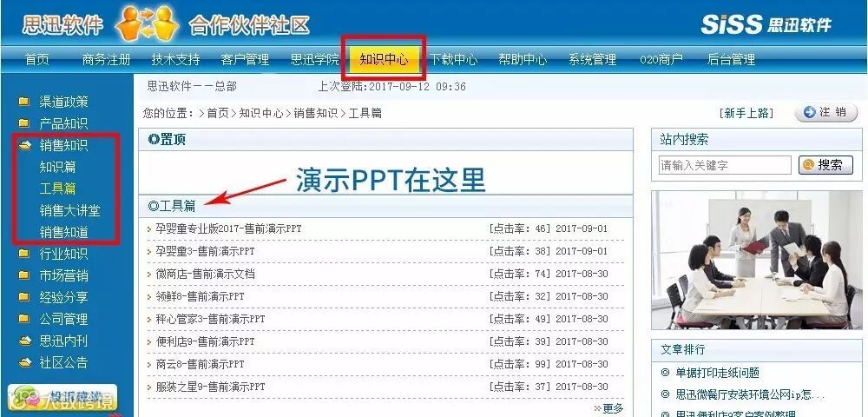Open the 新手上路 link
This screenshot has width=868, height=417.
tap(746, 113)
